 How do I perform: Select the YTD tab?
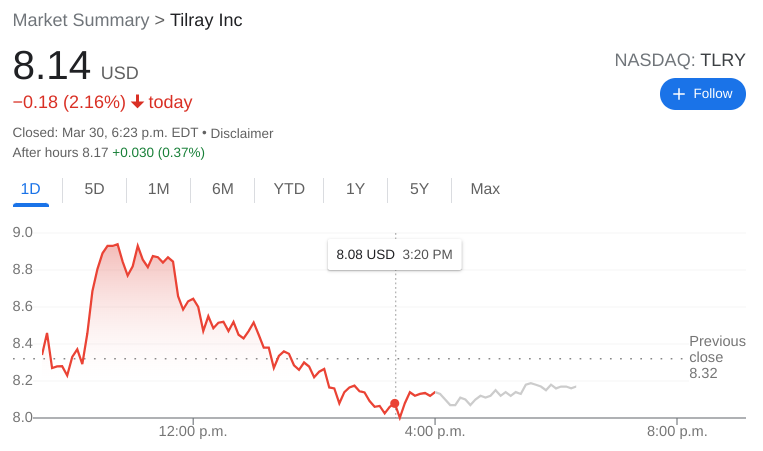tap(289, 189)
